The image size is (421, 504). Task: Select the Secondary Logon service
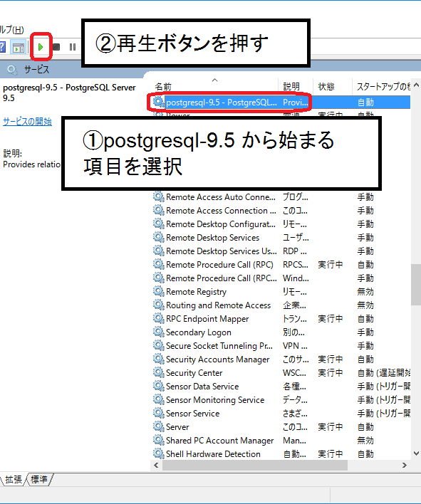(x=281, y=332)
